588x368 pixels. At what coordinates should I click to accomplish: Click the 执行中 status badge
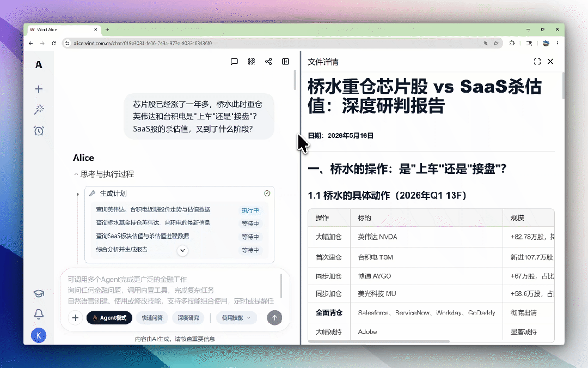coord(250,210)
